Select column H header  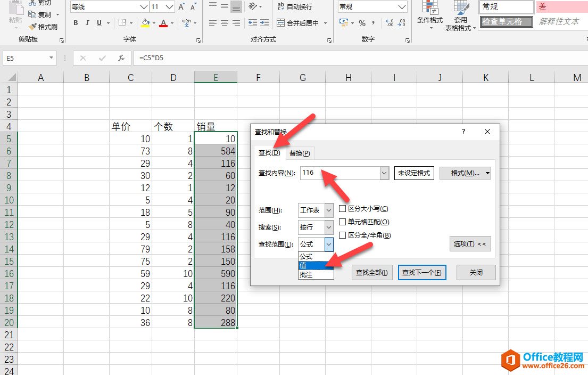click(349, 78)
